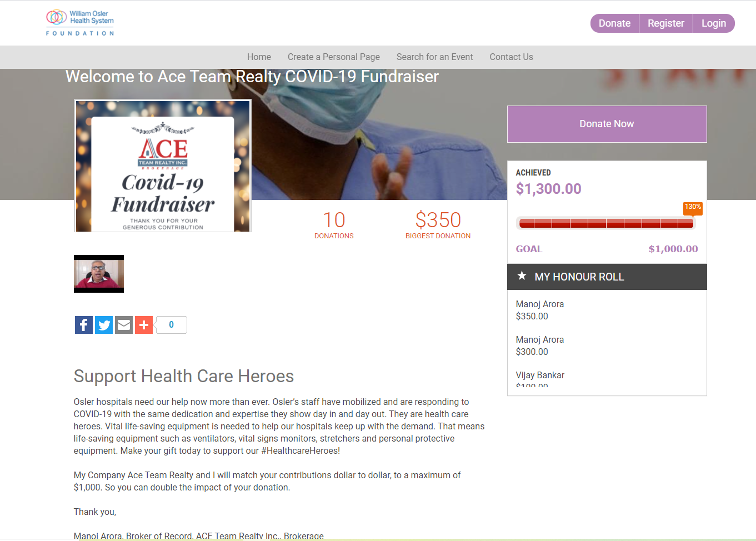Click the large Donate Now button
This screenshot has height=541, width=756.
(x=607, y=124)
